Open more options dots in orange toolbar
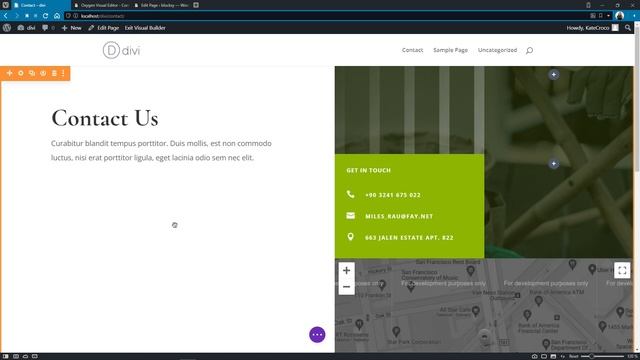 click(x=63, y=73)
